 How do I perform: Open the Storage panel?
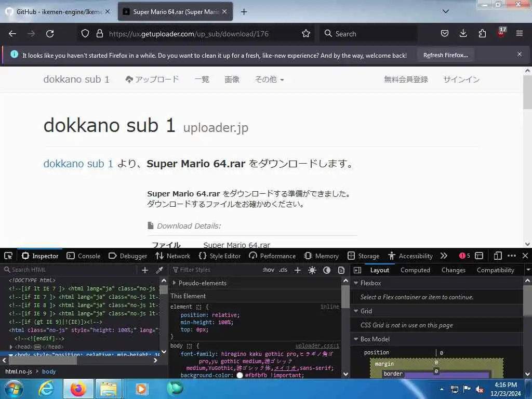point(363,256)
